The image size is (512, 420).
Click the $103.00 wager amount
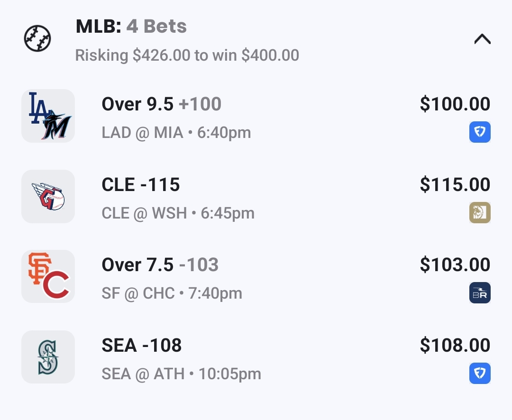click(455, 265)
